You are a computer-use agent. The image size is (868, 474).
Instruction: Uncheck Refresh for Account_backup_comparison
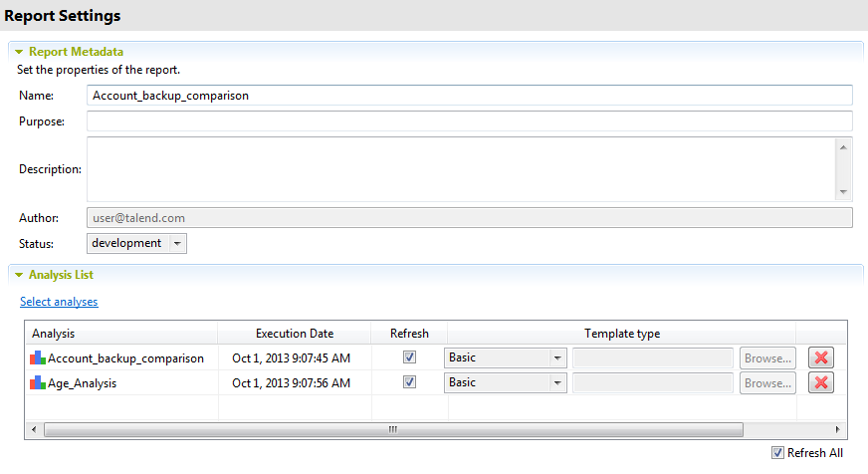coord(409,356)
